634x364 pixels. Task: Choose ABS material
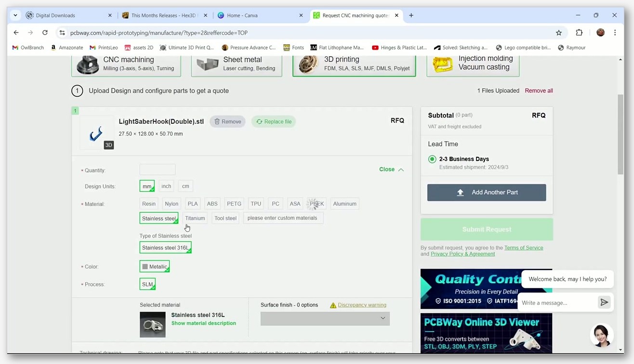212,204
